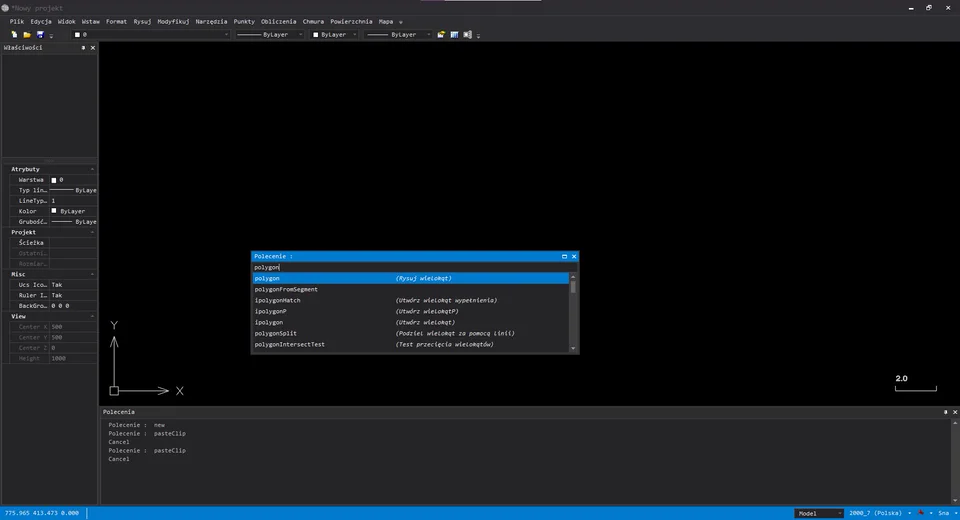Open the Sna snap dropdown in status bar

[947, 513]
